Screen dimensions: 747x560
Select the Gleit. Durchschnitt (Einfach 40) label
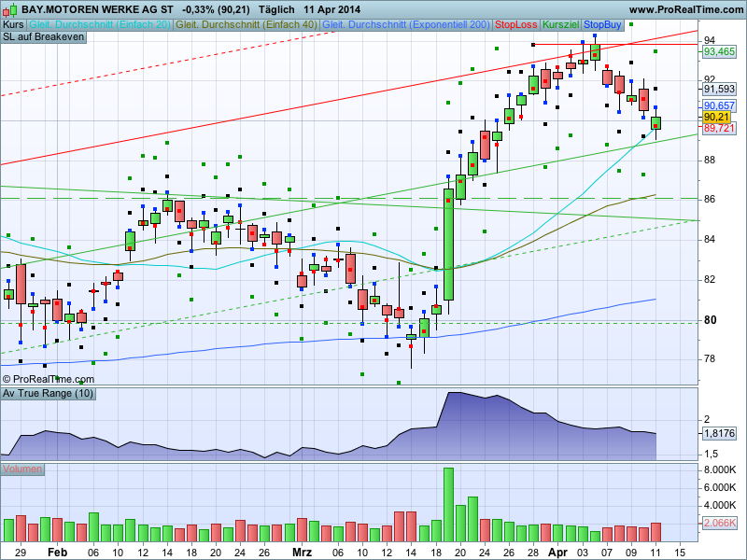(x=247, y=25)
